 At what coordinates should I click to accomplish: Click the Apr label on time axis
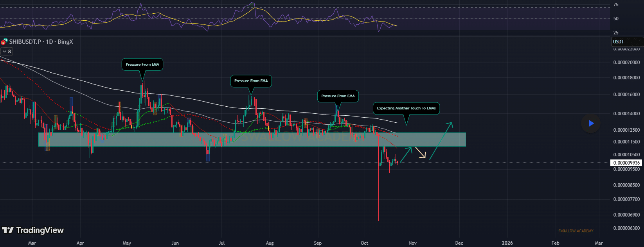click(80, 243)
